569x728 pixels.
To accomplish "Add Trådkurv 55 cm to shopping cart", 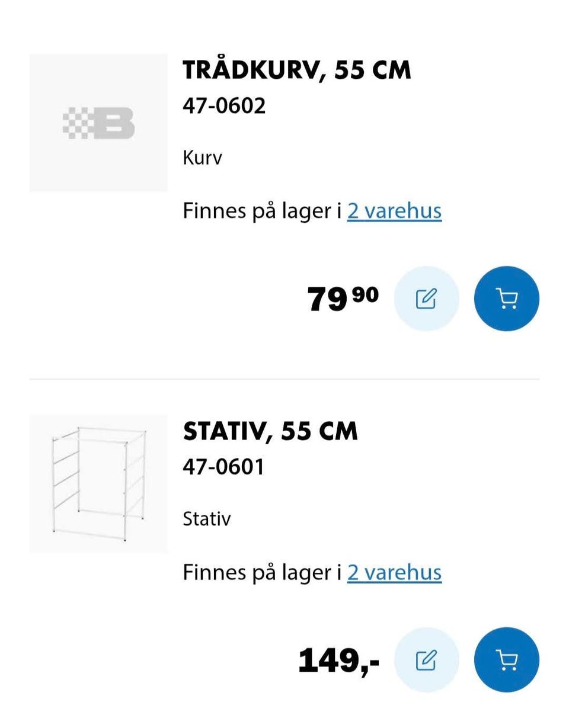I will (x=506, y=299).
